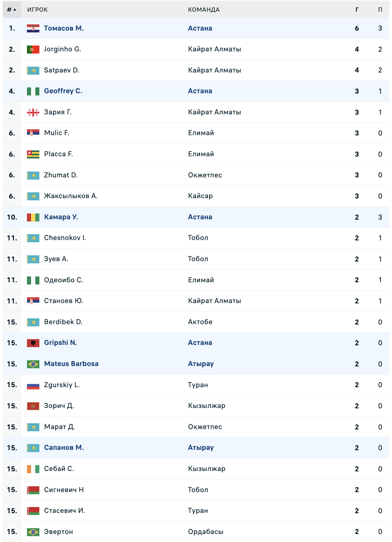This screenshot has width=392, height=542.
Task: Click the Portugal flag beside Jorginho G.
Action: (33, 49)
